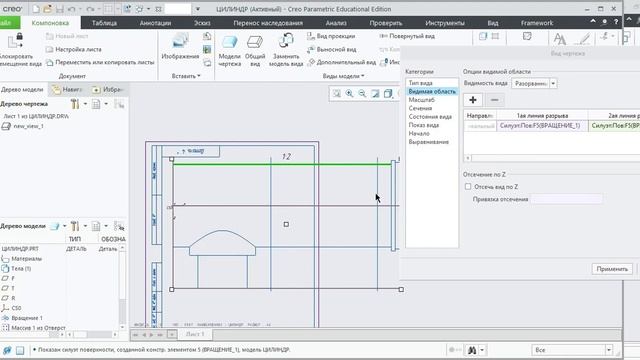Open drawing tree settings wrench icon

[x=75, y=104]
